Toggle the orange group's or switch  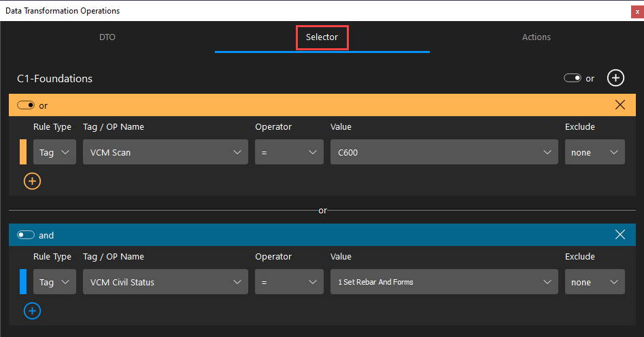point(25,105)
